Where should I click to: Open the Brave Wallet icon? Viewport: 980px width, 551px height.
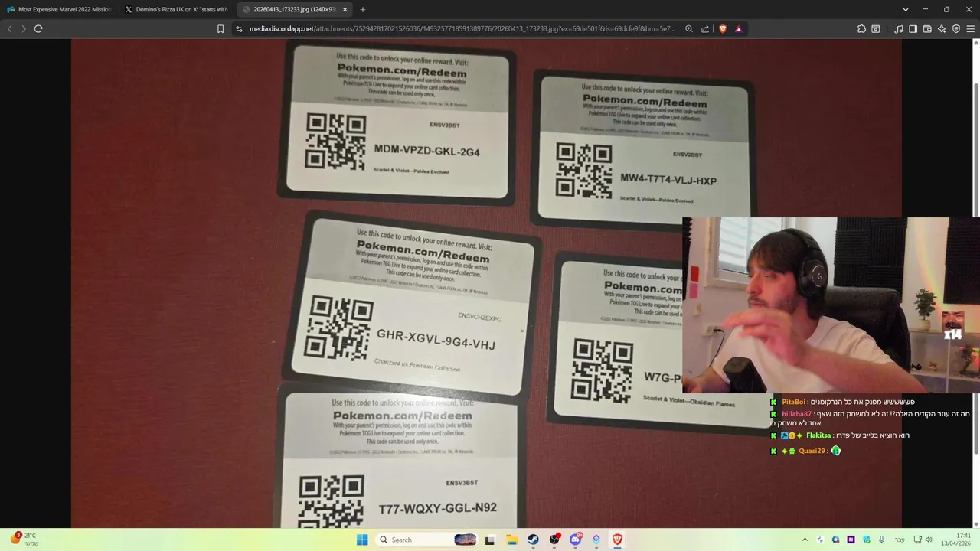point(927,28)
